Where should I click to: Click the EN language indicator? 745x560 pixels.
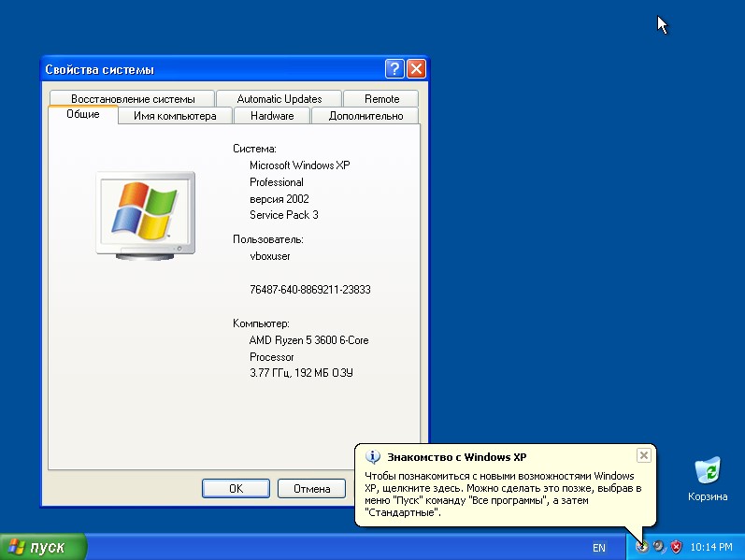click(599, 548)
